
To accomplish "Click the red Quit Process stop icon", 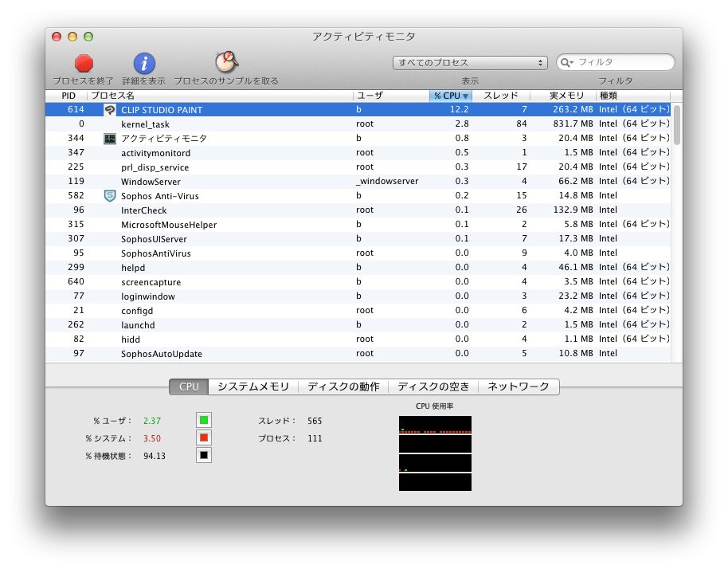I will 84,63.
